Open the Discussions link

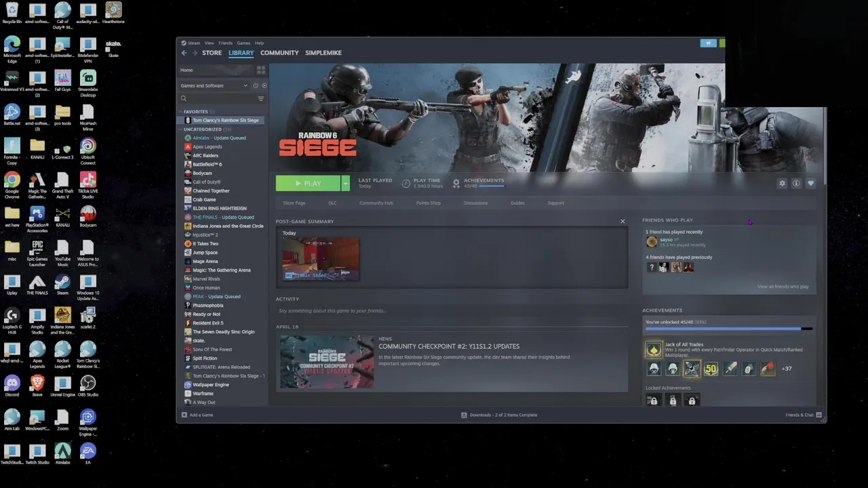coord(475,203)
